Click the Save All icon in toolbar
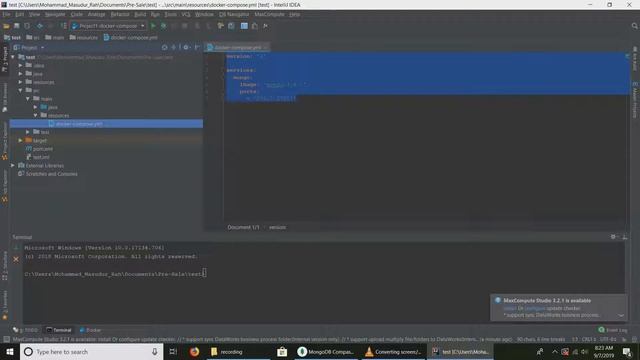 17,26
